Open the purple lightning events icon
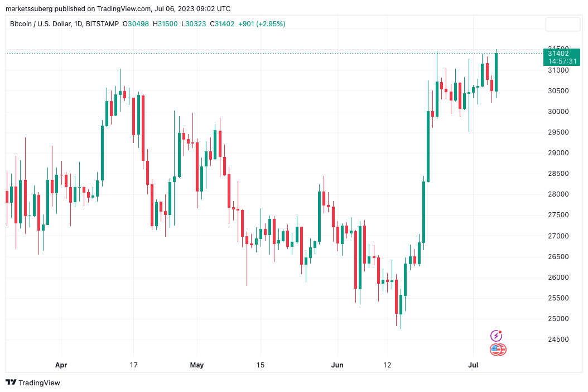The height and width of the screenshot is (392, 588). pyautogui.click(x=496, y=335)
